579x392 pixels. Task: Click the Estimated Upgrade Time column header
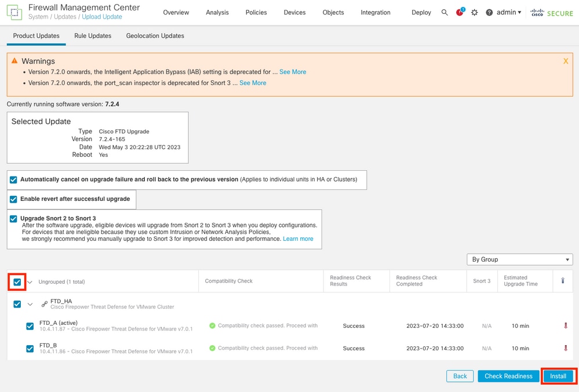pos(520,281)
